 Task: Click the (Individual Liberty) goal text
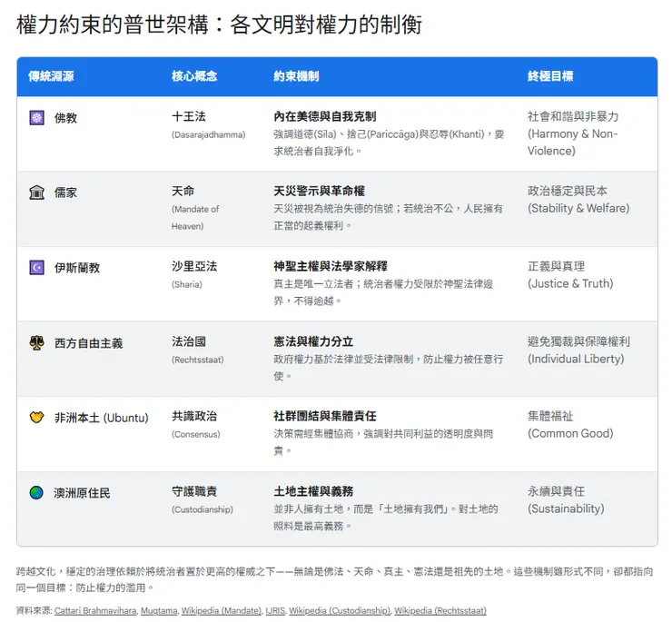click(576, 359)
